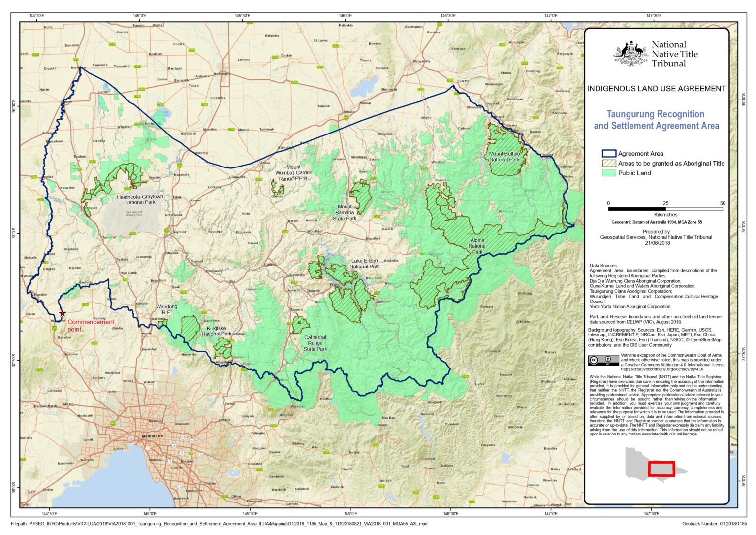The width and height of the screenshot is (756, 535).
Task: Click the green route shield near Everton
Action: pos(450,80)
